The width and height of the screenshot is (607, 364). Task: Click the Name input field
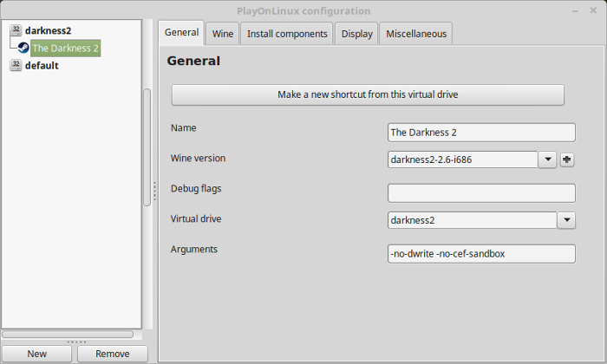(x=481, y=133)
